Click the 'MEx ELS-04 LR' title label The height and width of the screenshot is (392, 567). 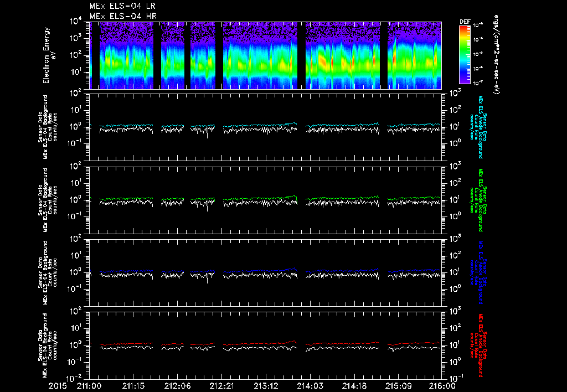pos(122,6)
